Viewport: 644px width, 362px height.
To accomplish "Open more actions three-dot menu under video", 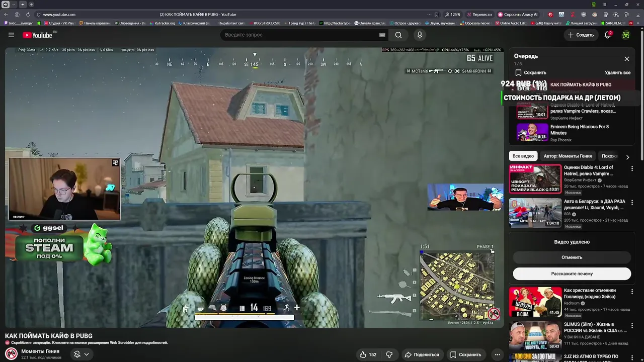I will (x=497, y=354).
